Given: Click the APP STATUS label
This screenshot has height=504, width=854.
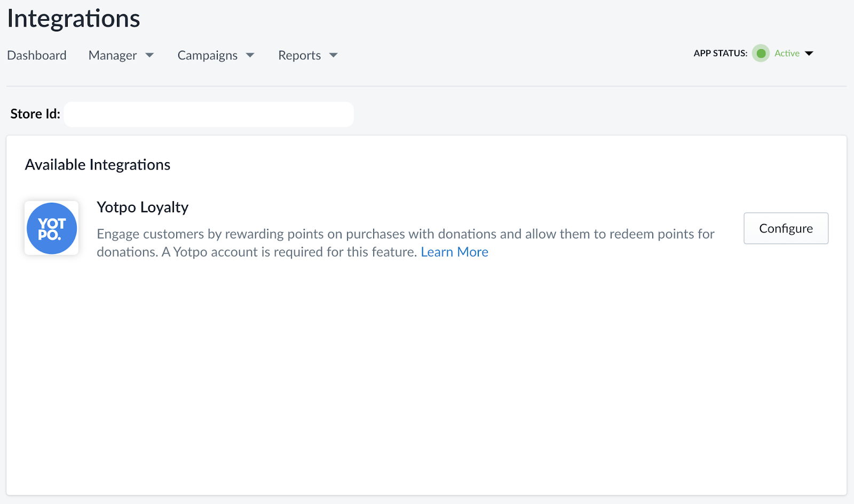Looking at the screenshot, I should click(721, 53).
